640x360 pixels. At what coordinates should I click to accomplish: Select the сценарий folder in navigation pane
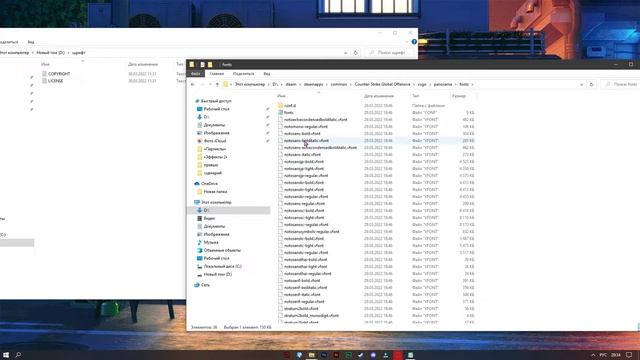coord(213,173)
